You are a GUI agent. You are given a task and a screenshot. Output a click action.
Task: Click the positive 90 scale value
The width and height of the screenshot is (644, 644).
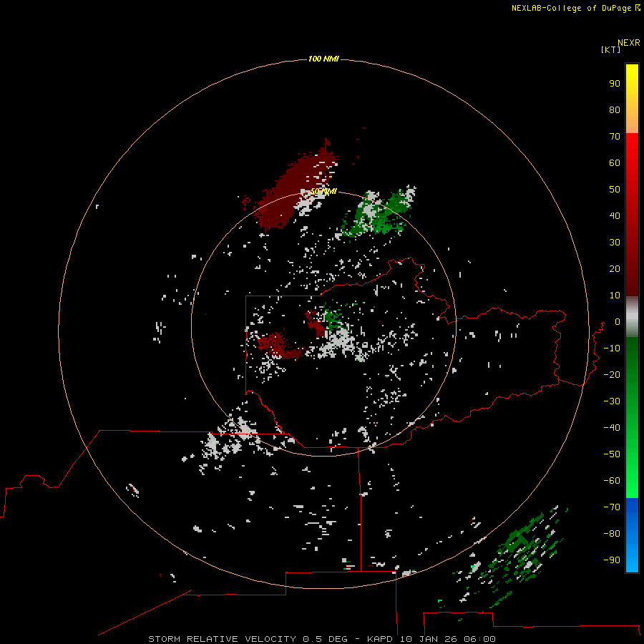coord(615,84)
